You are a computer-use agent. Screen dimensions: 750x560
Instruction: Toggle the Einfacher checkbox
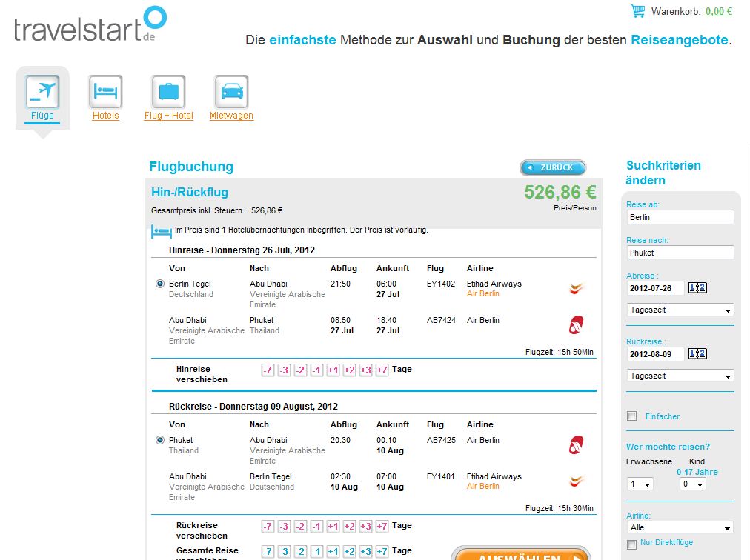632,416
